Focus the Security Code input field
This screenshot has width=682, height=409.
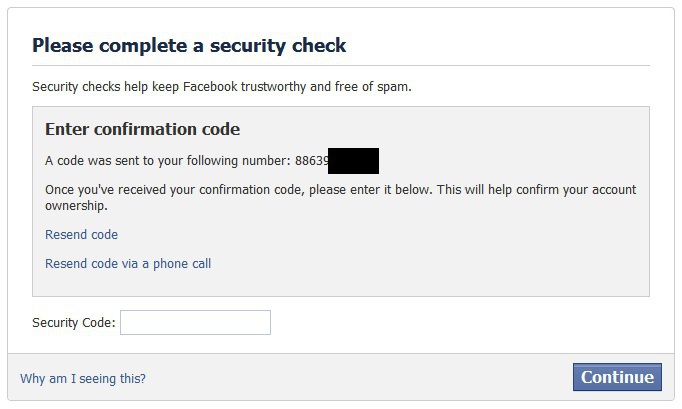coord(195,323)
